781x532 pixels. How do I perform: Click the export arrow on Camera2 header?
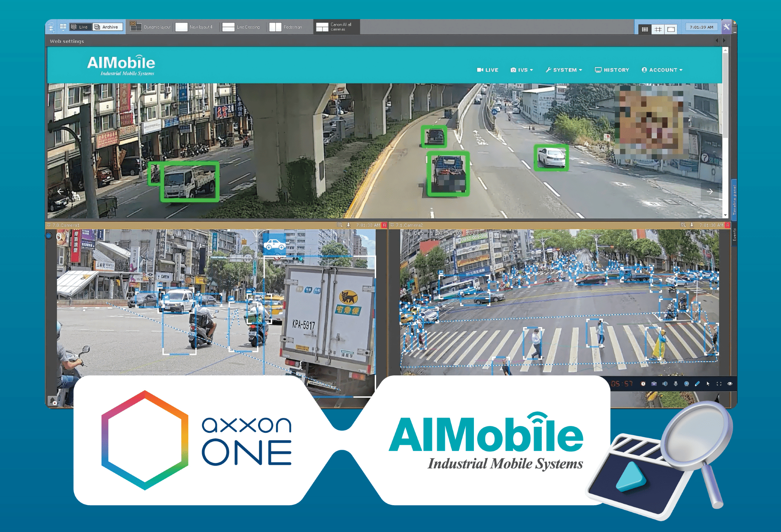pos(692,225)
